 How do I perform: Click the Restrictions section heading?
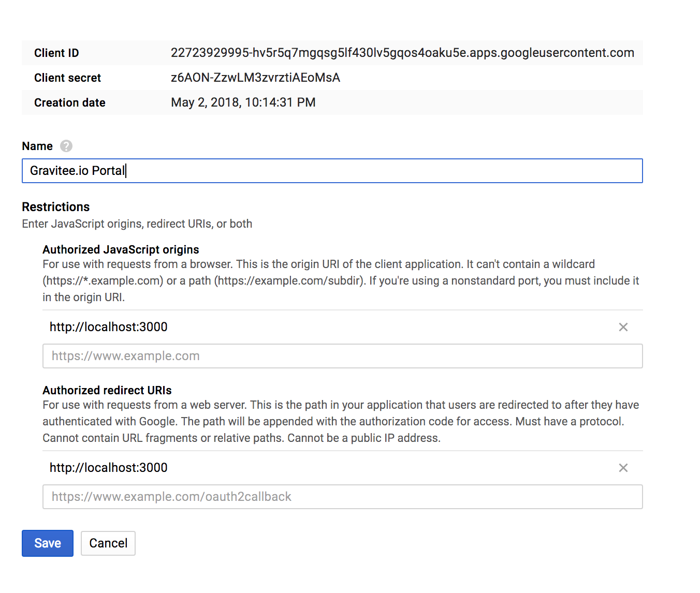55,207
